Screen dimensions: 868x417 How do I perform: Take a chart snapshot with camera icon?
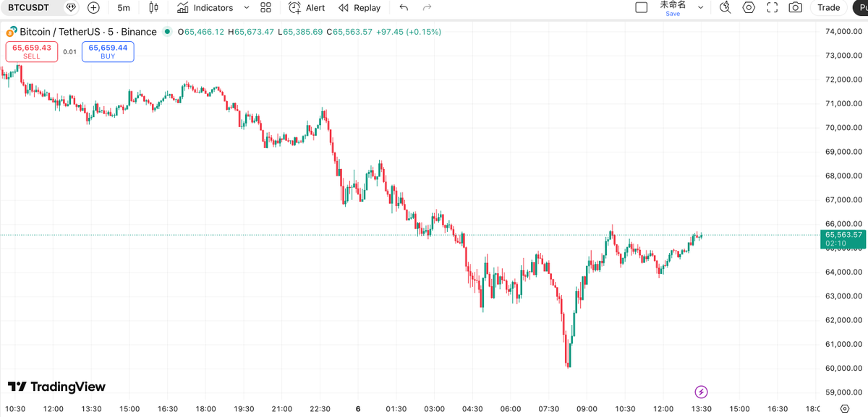pos(795,8)
